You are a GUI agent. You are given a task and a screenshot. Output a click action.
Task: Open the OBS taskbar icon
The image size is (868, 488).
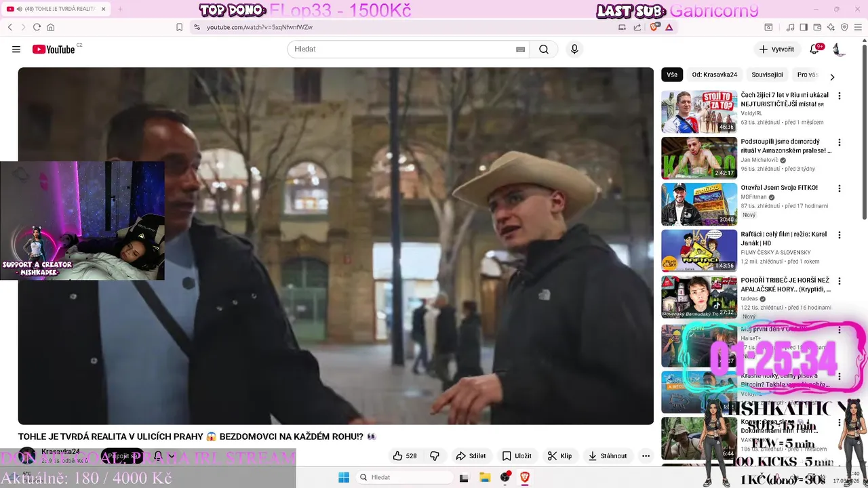pyautogui.click(x=505, y=477)
